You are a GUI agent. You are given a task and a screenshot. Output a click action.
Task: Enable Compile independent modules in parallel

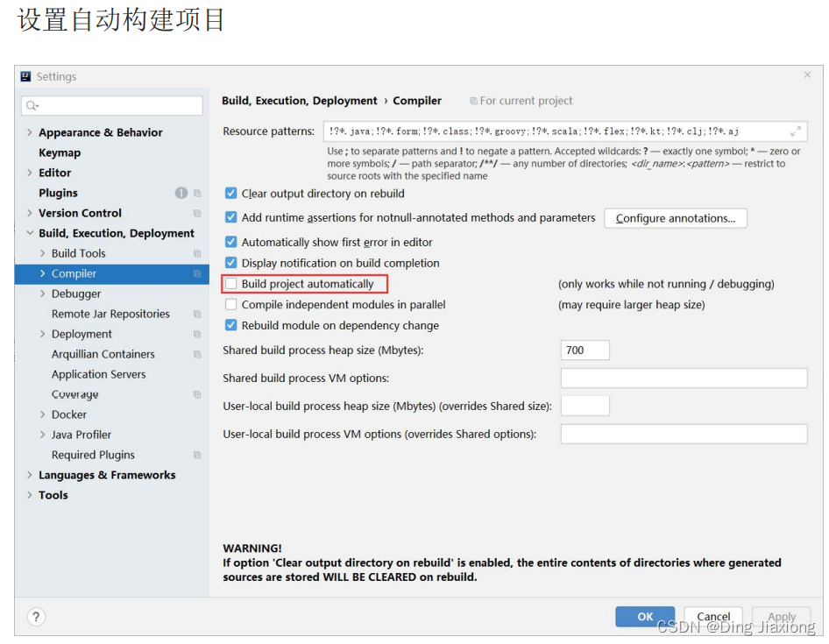[x=231, y=305]
